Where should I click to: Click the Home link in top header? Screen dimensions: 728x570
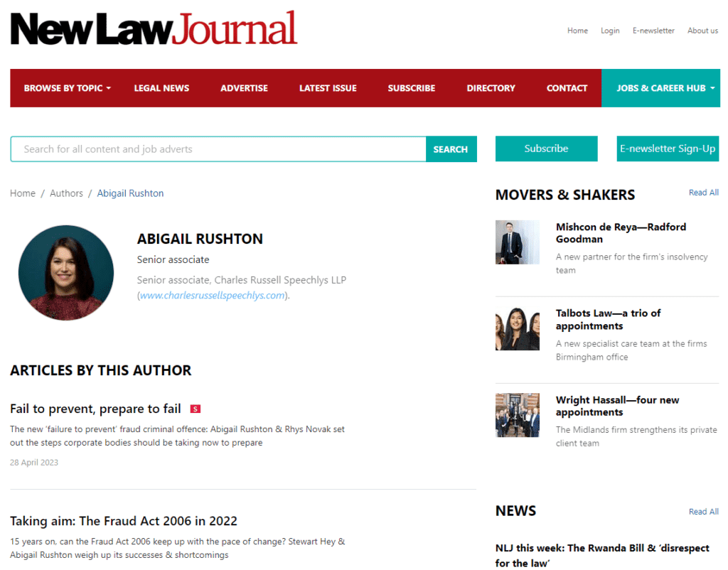point(577,31)
